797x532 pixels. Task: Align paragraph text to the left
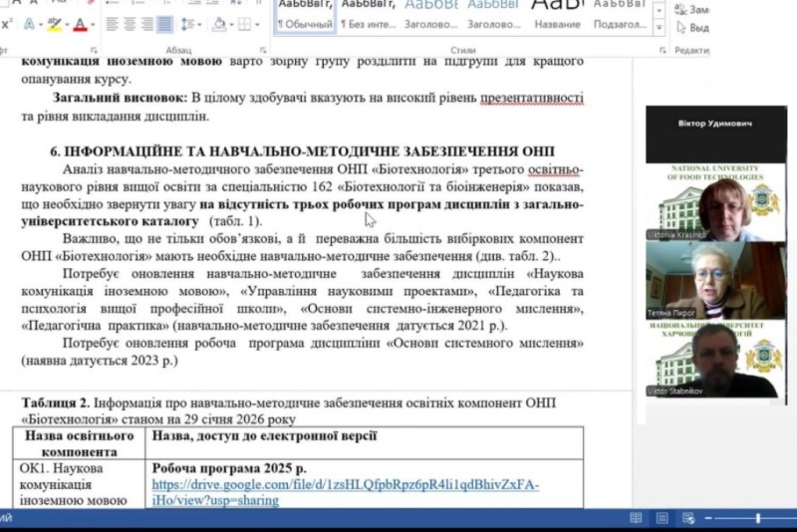(x=111, y=24)
